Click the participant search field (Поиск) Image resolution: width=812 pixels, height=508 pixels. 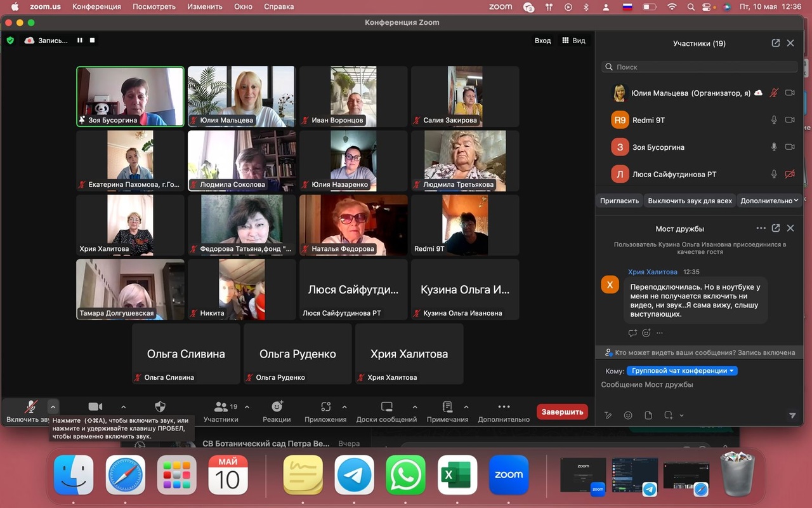699,67
